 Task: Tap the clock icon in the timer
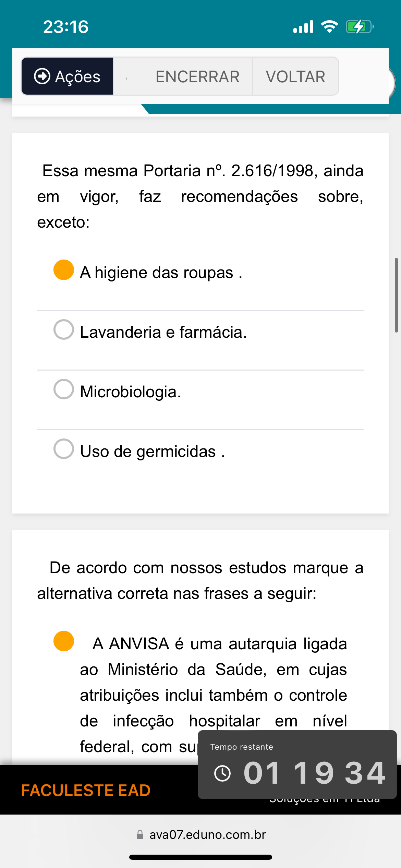222,773
